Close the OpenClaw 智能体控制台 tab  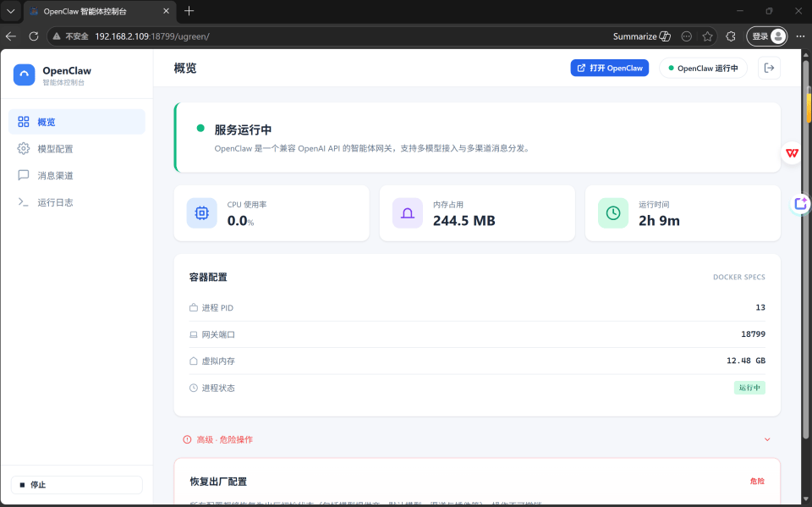[x=167, y=11]
